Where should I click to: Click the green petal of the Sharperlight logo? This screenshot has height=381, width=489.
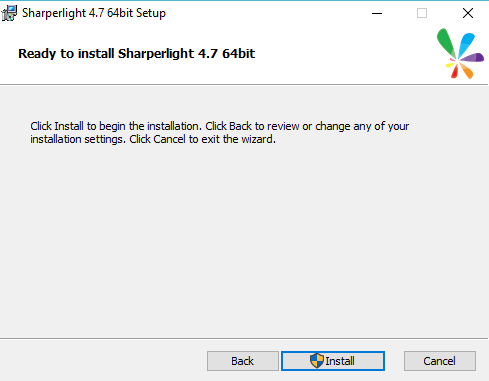click(x=447, y=43)
